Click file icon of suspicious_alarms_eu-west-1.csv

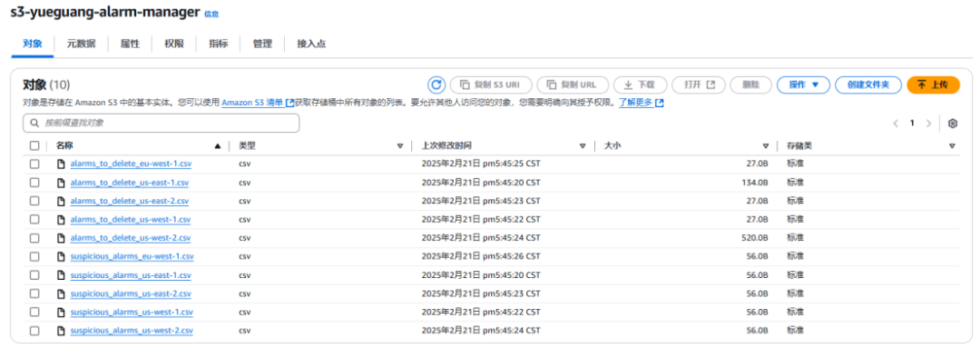pos(61,256)
